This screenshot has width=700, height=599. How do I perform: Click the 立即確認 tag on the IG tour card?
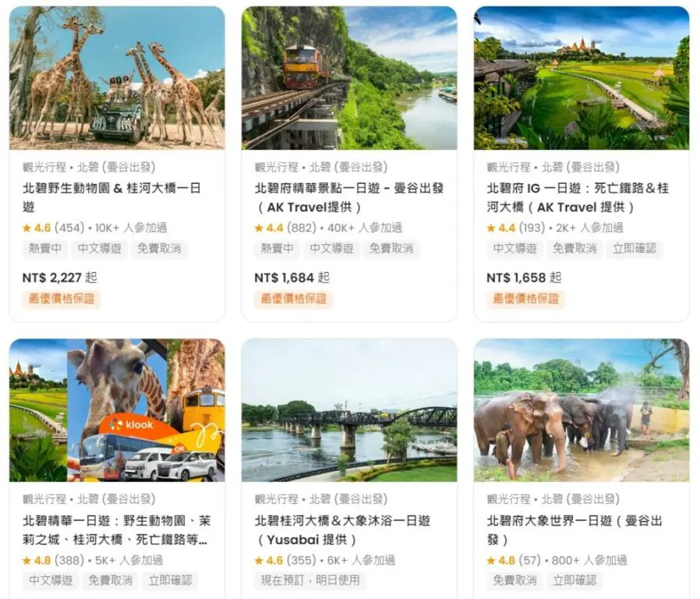tap(635, 248)
